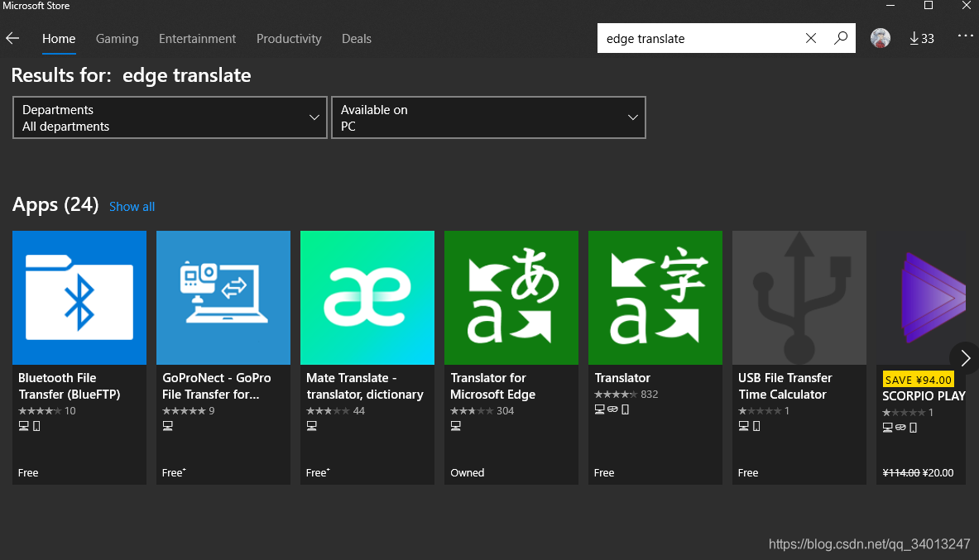Click the 44 rating of Mate Translate
The width and height of the screenshot is (979, 560).
click(335, 411)
